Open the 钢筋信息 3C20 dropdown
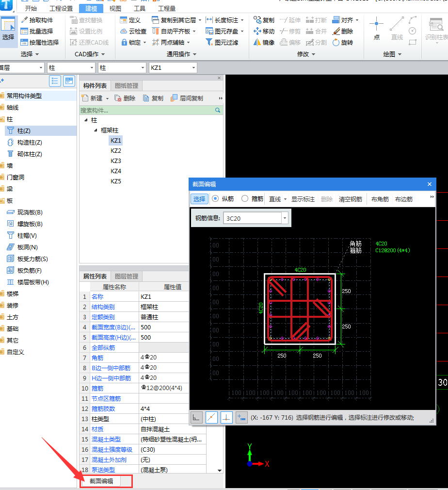The image size is (448, 490). (285, 218)
